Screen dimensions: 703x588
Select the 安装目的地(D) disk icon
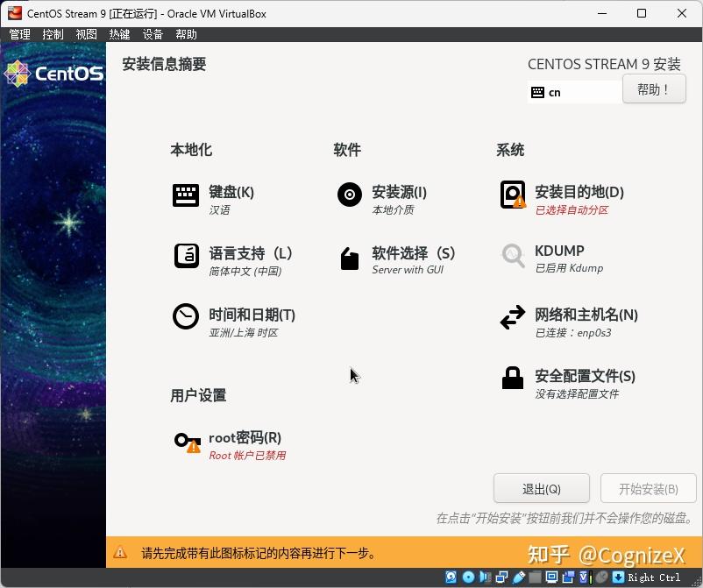tap(513, 195)
